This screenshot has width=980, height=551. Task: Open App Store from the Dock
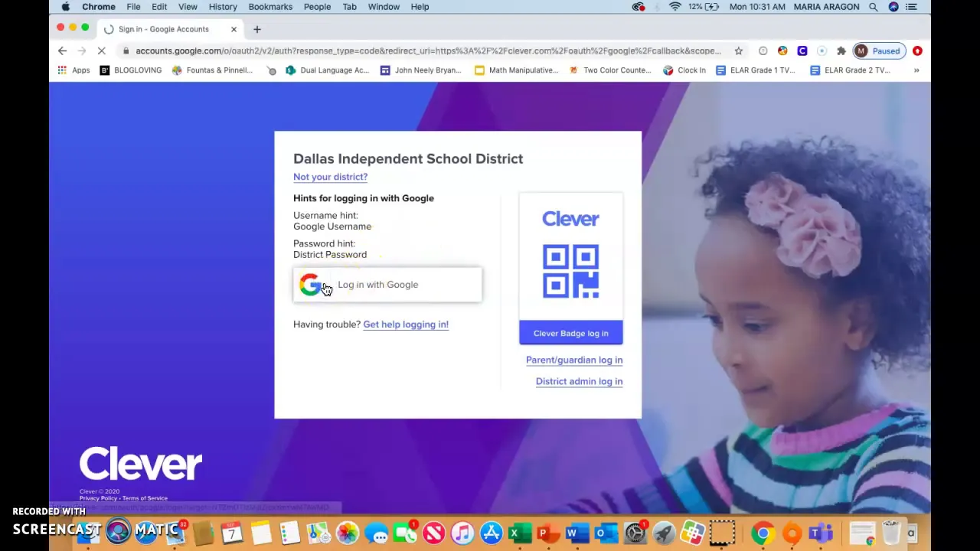(x=491, y=533)
